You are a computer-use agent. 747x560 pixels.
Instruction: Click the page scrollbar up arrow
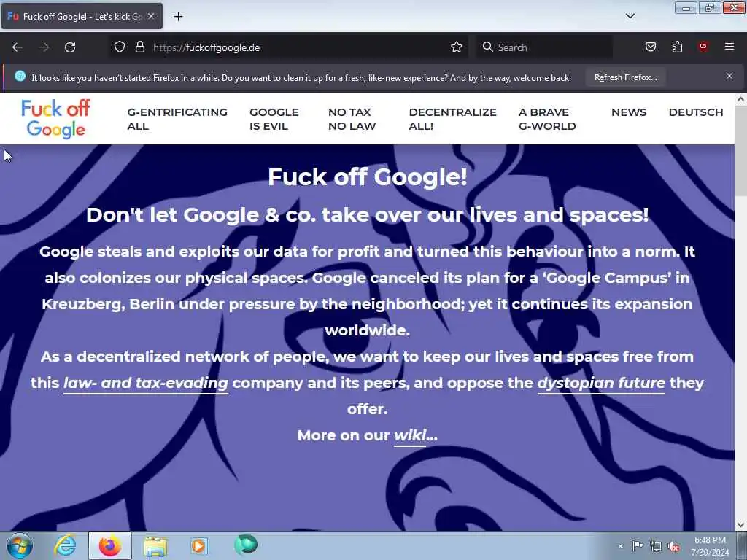point(740,99)
